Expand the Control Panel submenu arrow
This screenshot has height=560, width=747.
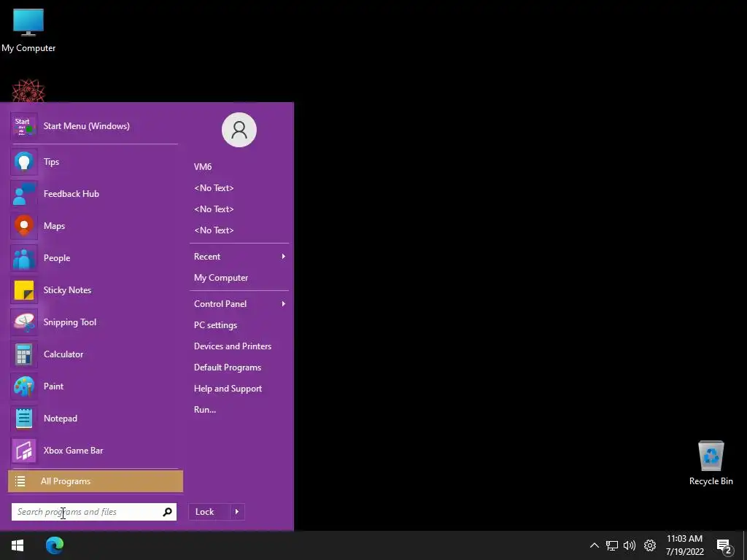pos(284,304)
